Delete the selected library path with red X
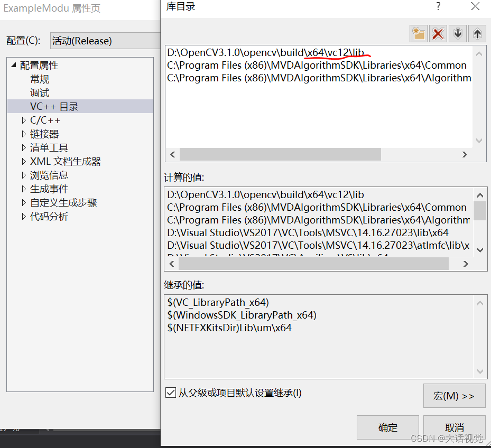This screenshot has width=491, height=448. point(438,33)
